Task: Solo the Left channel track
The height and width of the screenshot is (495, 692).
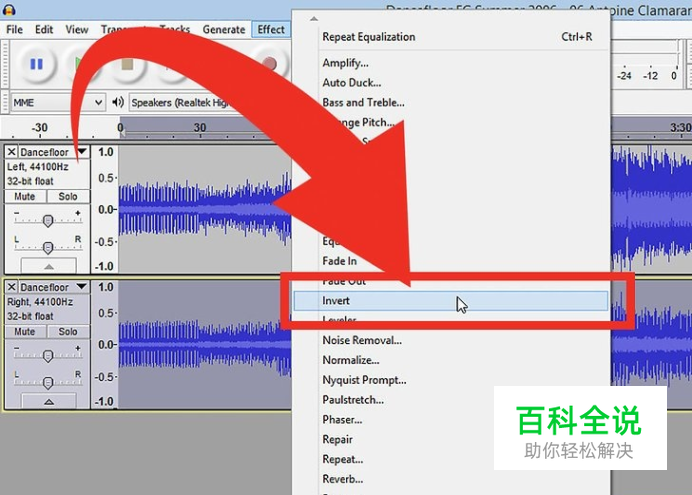Action: (68, 196)
